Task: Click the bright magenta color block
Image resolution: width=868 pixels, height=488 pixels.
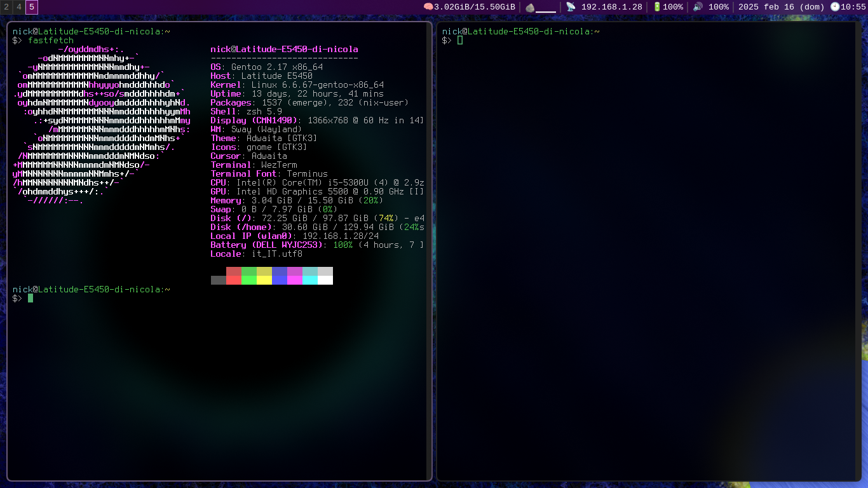Action: [295, 280]
